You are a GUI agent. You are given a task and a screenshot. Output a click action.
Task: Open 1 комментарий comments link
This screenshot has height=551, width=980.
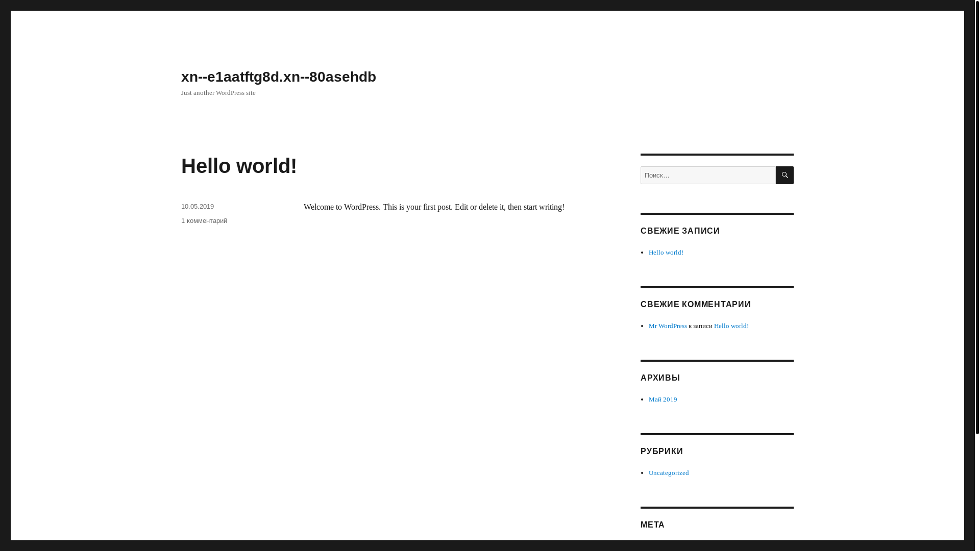tap(204, 221)
